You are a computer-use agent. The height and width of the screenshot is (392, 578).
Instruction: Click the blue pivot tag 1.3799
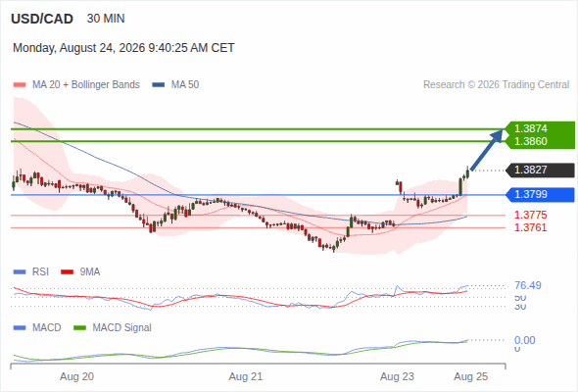[x=541, y=194]
